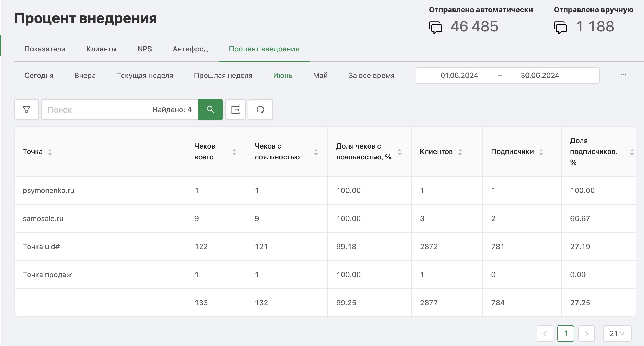This screenshot has width=644, height=346.
Task: Select the За все время period
Action: point(371,75)
